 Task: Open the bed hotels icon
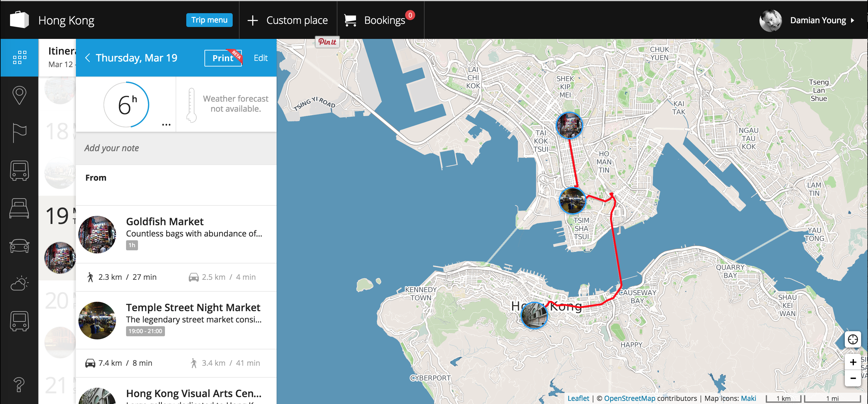[19, 208]
